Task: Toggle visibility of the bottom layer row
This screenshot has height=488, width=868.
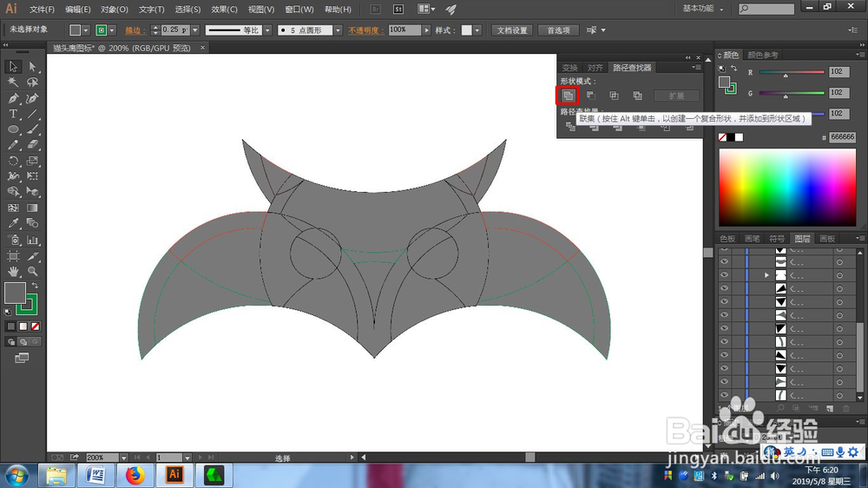Action: click(724, 395)
